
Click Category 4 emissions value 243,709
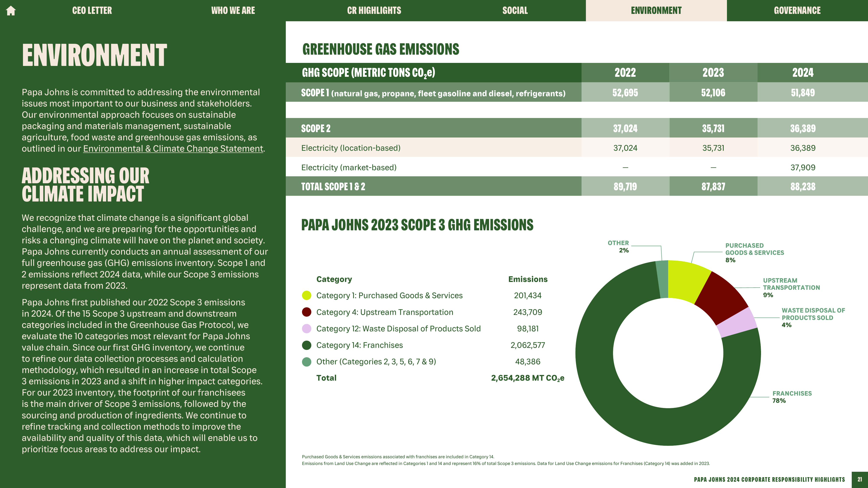528,312
